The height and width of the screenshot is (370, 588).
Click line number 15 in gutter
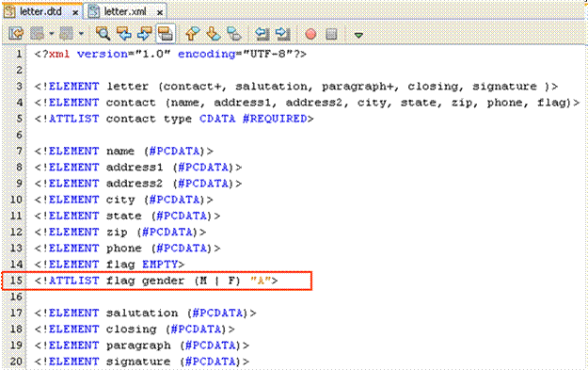16,281
